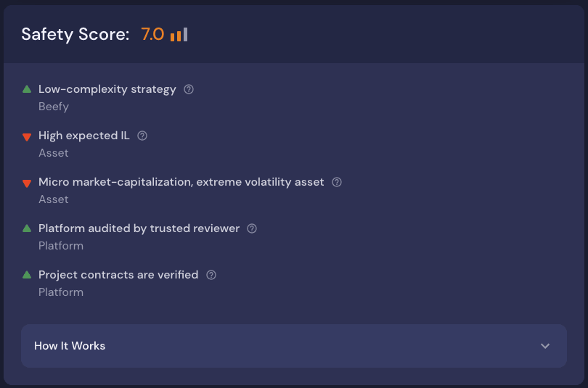This screenshot has height=388, width=588.
Task: Open help icon for Platform audited by trusted reviewer
Action: [x=252, y=228]
